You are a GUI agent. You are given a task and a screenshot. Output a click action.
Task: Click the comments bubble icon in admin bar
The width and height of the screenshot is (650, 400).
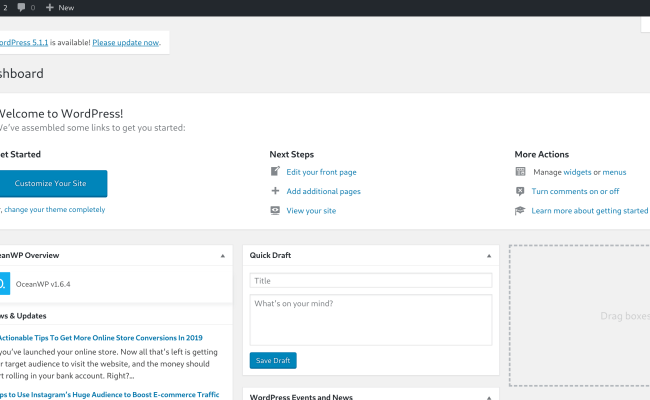pos(22,7)
